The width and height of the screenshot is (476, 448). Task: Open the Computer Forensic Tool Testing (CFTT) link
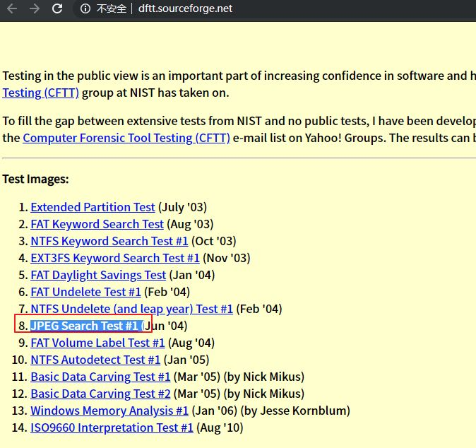(x=126, y=138)
